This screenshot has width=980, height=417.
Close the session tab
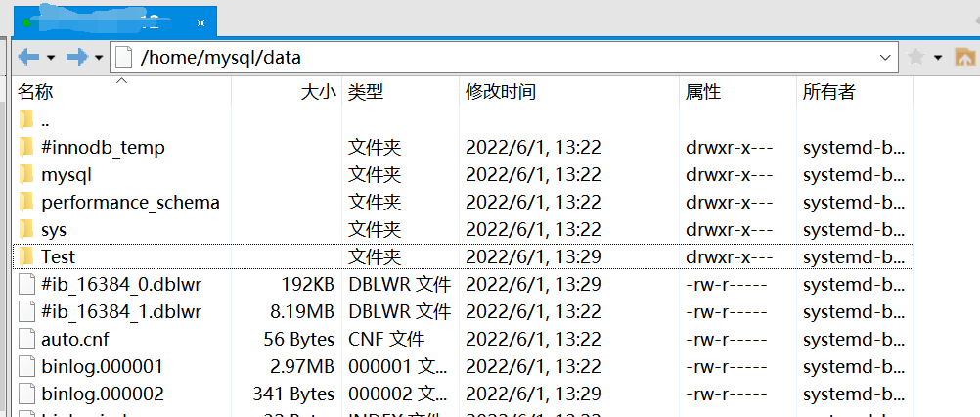tap(200, 23)
